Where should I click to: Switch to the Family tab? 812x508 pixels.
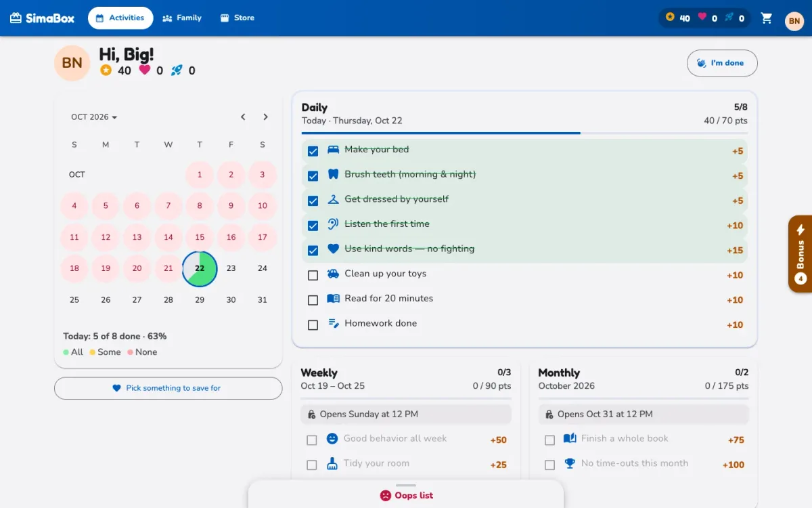coord(182,18)
